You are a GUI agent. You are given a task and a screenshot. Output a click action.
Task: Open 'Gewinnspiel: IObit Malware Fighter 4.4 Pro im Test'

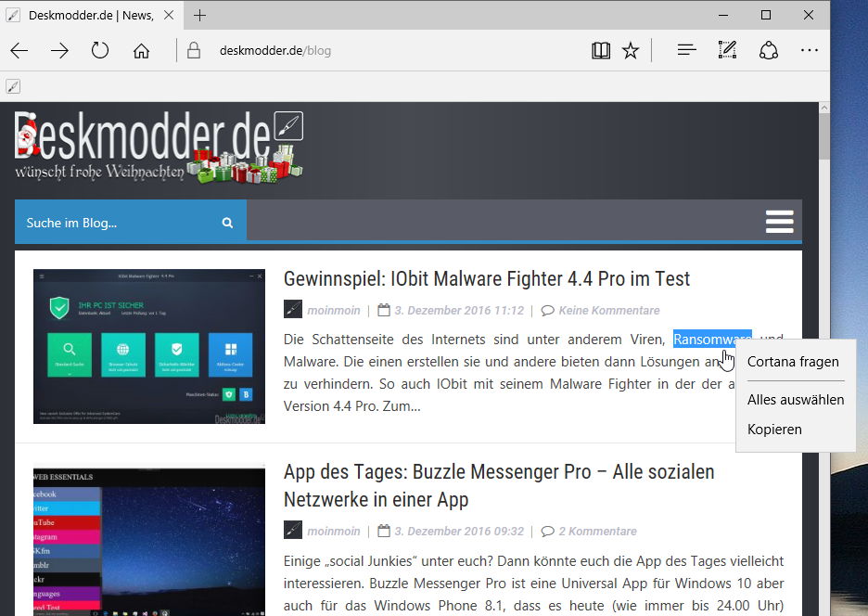(487, 278)
